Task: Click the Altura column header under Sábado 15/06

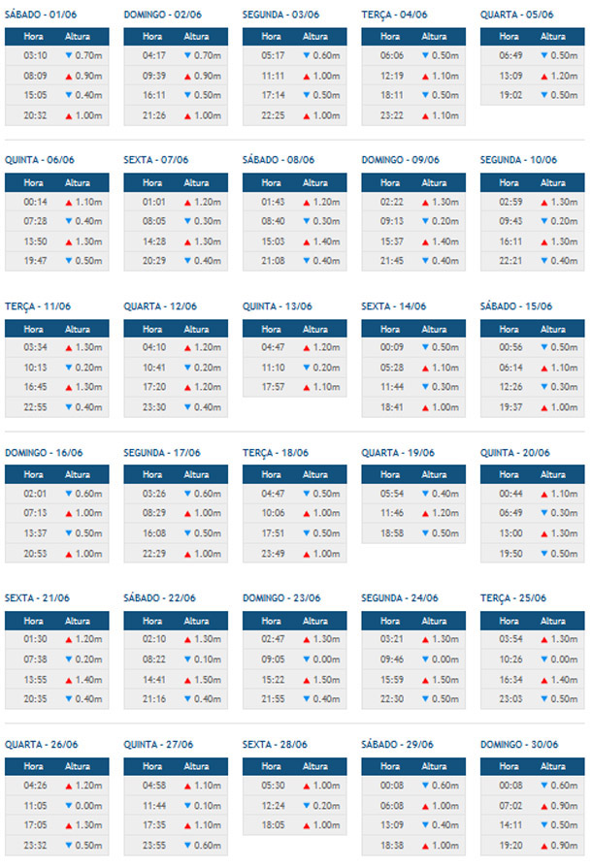Action: tap(552, 329)
